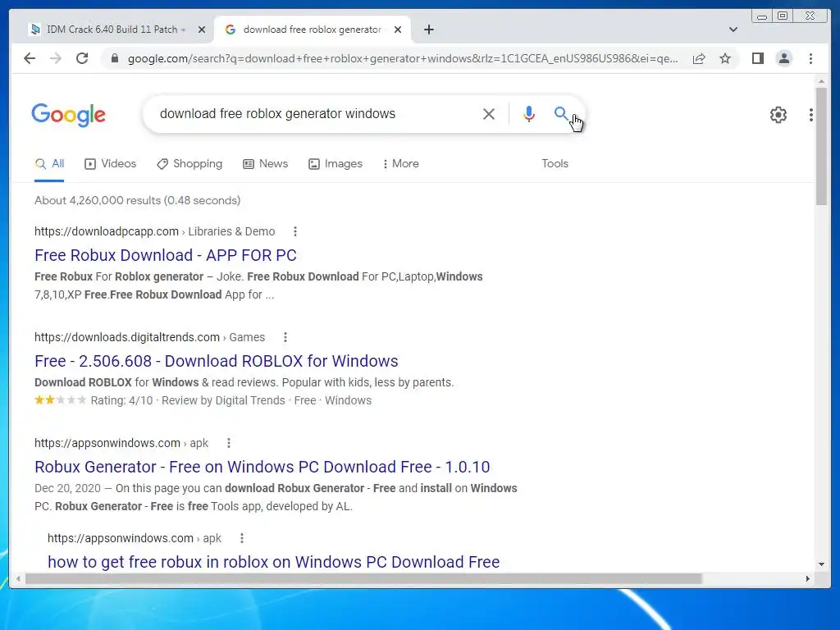This screenshot has height=630, width=840.
Task: Click the browser address bar URL
Action: coord(403,58)
